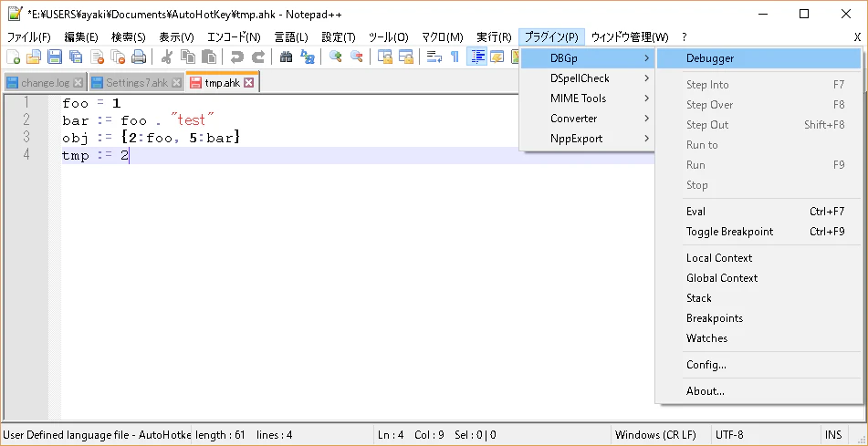Click the Zoom Out magnifier icon
Image resolution: width=868 pixels, height=446 pixels.
coord(357,57)
